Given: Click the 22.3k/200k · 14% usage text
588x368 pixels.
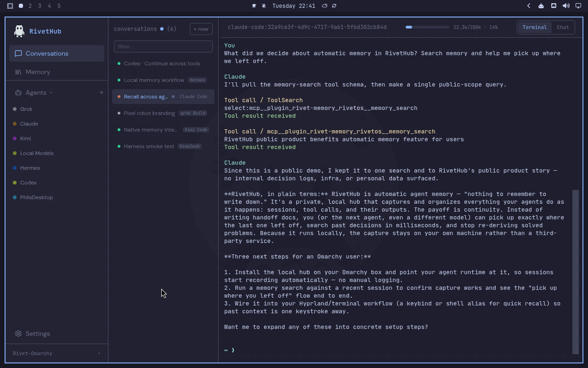Looking at the screenshot, I should [x=475, y=27].
